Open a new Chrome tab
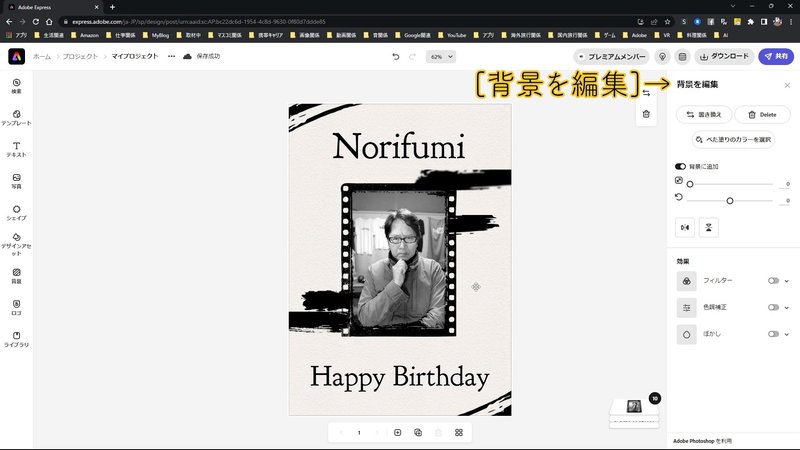The width and height of the screenshot is (800, 450). click(x=112, y=7)
